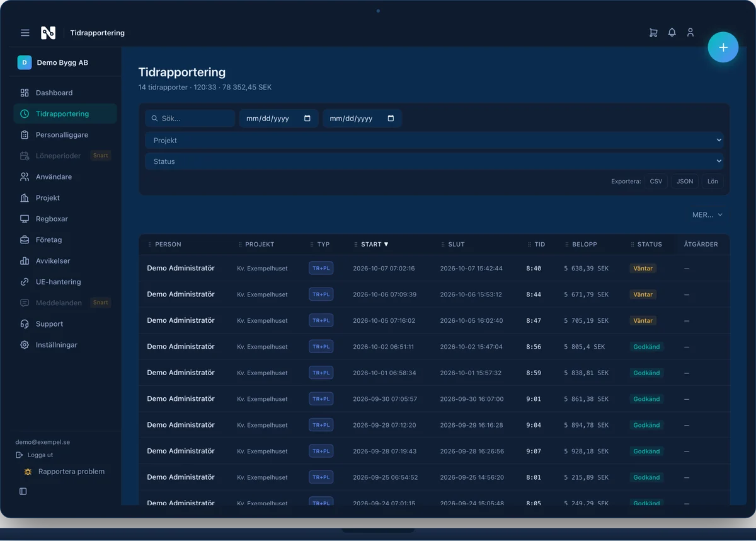Select Dashboard label in sidebar
The height and width of the screenshot is (541, 756).
point(54,93)
